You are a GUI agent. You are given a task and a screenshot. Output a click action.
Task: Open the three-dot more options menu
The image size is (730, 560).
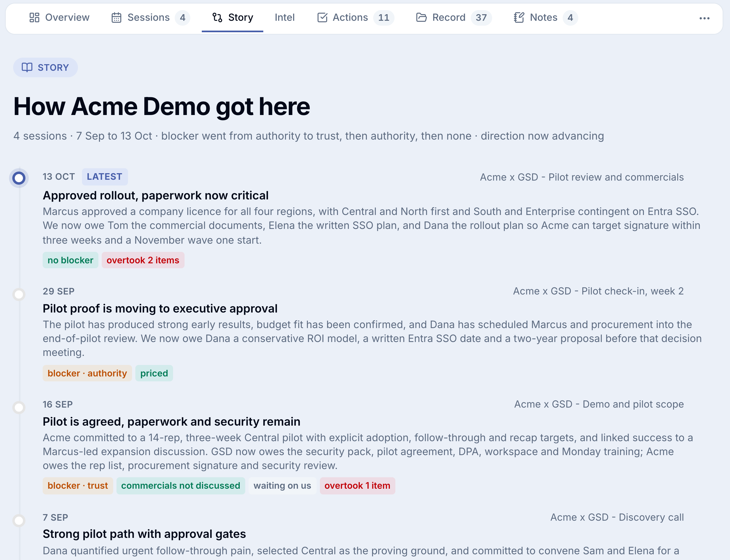click(x=704, y=18)
